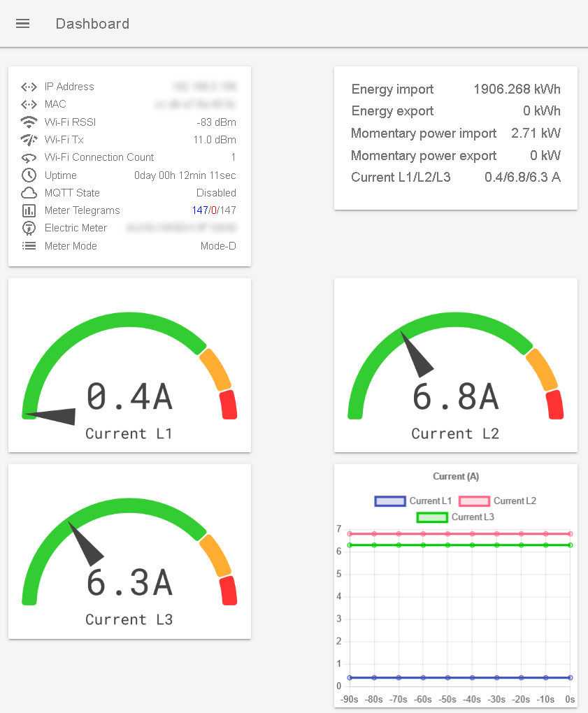Click the Current L1 gauge needle
The image size is (588, 713).
point(53,415)
